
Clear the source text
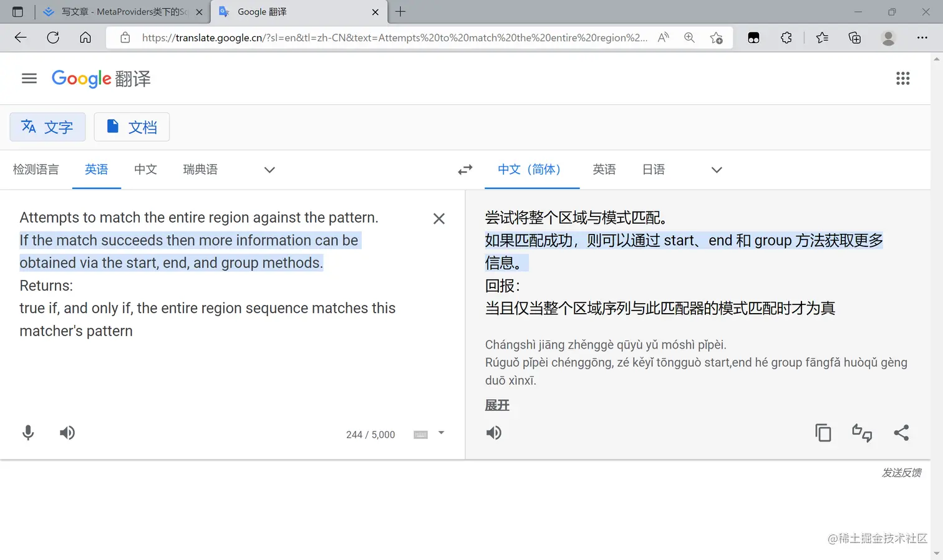(x=439, y=219)
